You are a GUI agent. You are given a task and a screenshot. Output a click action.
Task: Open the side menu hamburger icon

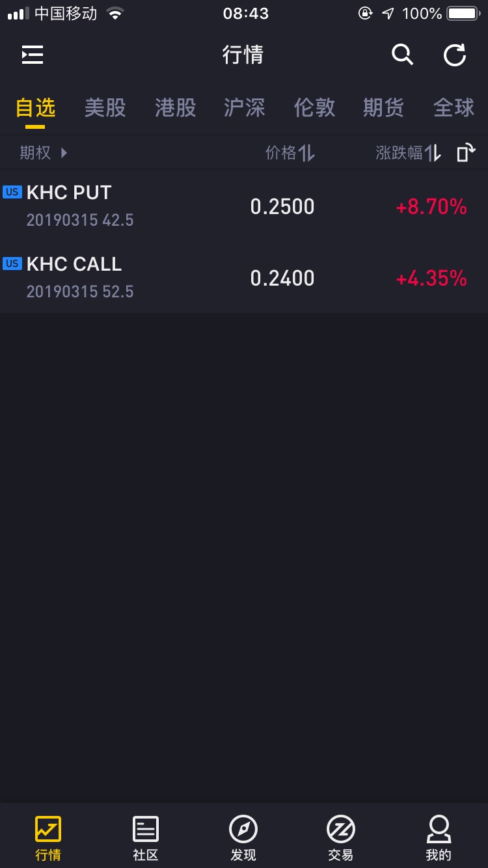pyautogui.click(x=32, y=55)
